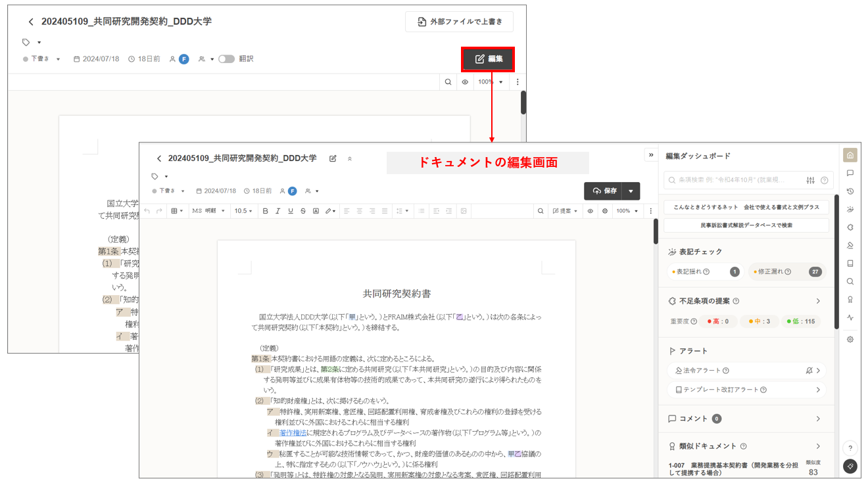Click the 外部ファイルで上書き button

click(459, 22)
